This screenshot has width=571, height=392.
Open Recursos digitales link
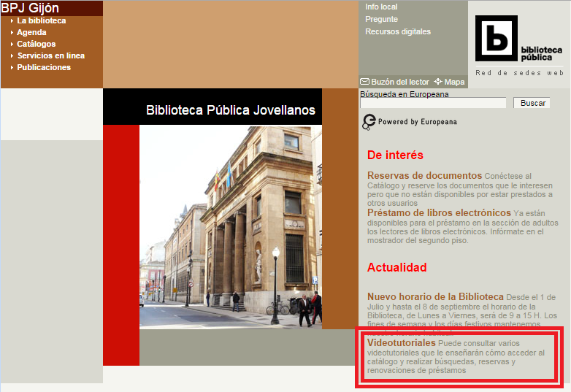point(398,32)
